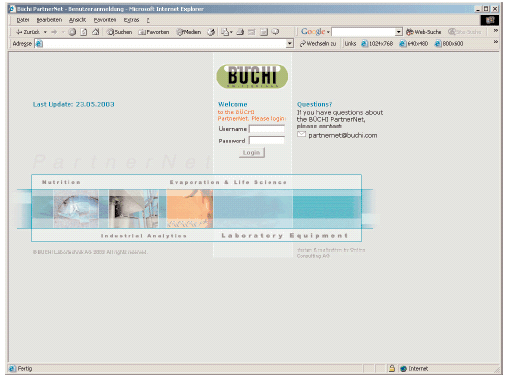Click the Questions? heading
The width and height of the screenshot is (505, 377).
(314, 104)
